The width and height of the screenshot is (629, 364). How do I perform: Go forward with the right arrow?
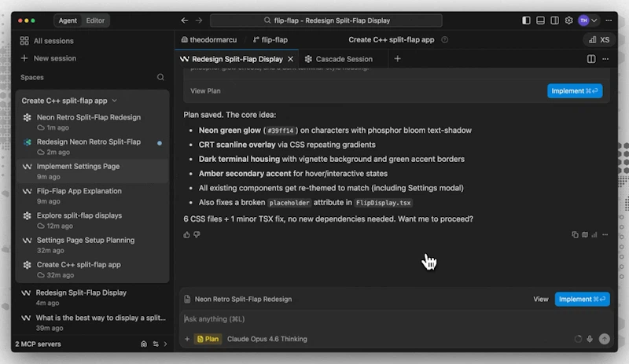coord(199,20)
